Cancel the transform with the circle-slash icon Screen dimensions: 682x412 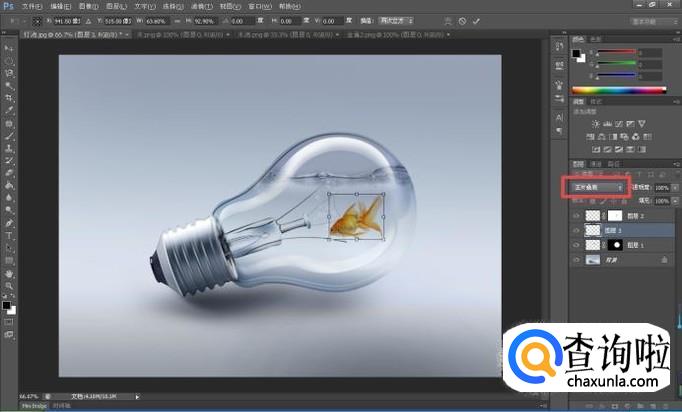coord(460,20)
